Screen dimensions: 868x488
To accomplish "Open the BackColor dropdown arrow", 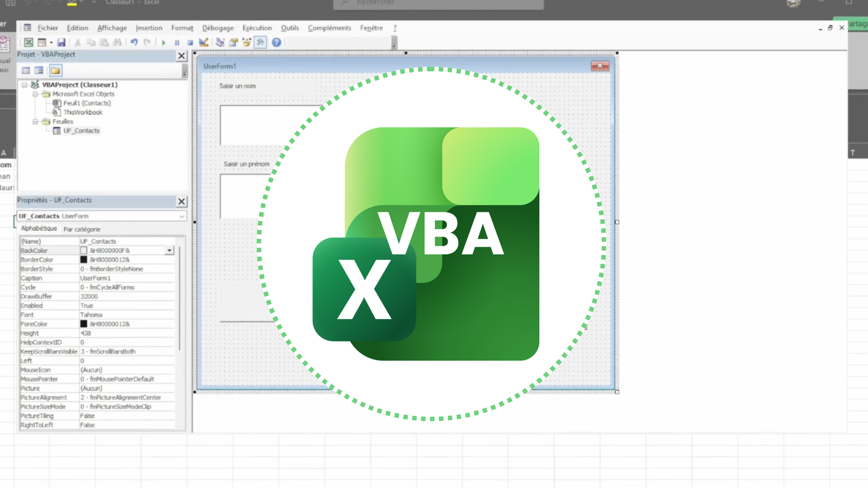I will pos(169,250).
